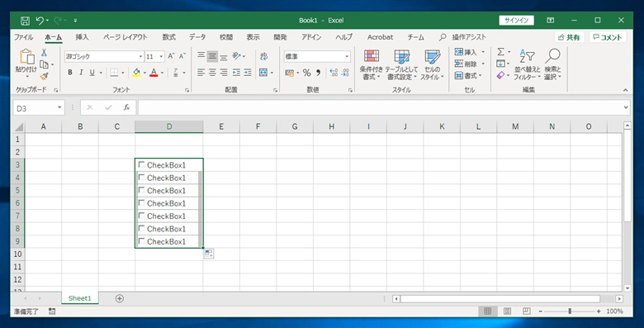The width and height of the screenshot is (644, 328).
Task: Click the AutoSum sigma icon
Action: (x=500, y=52)
